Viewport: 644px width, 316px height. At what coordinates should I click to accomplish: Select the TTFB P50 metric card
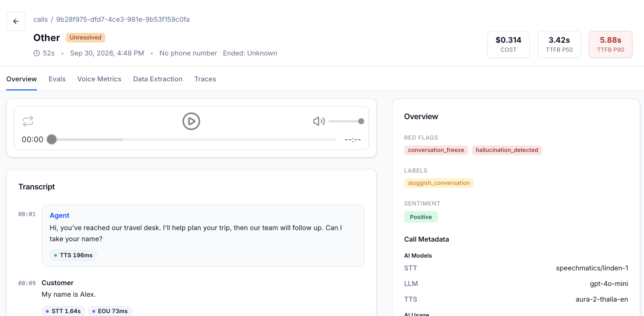(559, 44)
